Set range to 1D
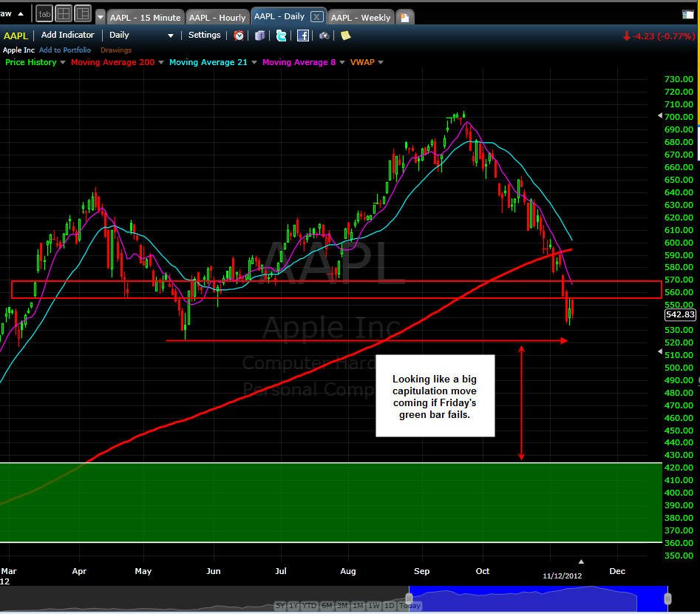The width and height of the screenshot is (700, 614). click(390, 606)
